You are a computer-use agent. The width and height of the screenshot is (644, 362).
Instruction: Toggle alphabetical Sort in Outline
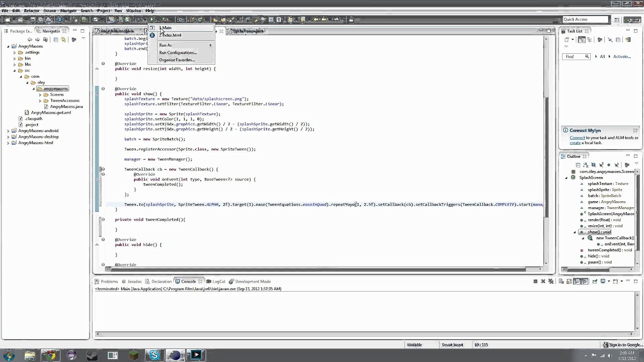click(586, 165)
